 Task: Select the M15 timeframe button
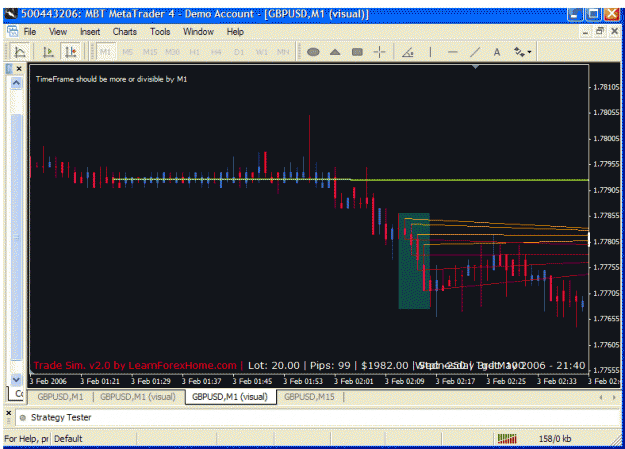click(x=150, y=52)
